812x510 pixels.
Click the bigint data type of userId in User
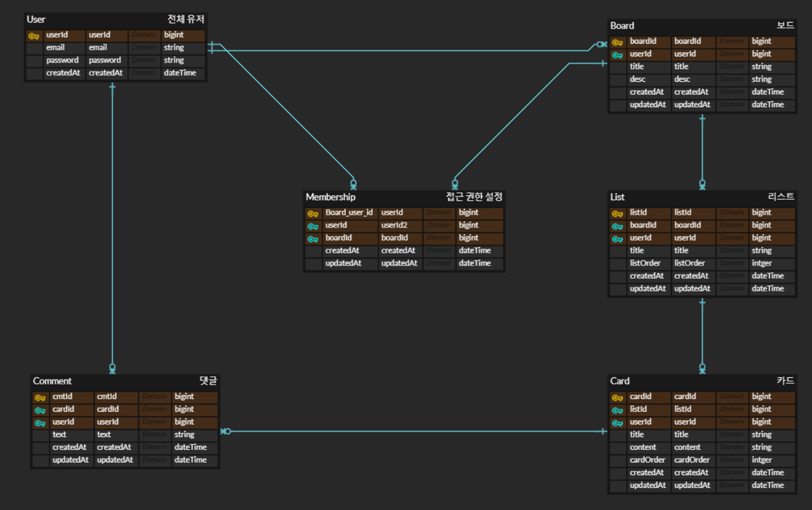coord(174,35)
